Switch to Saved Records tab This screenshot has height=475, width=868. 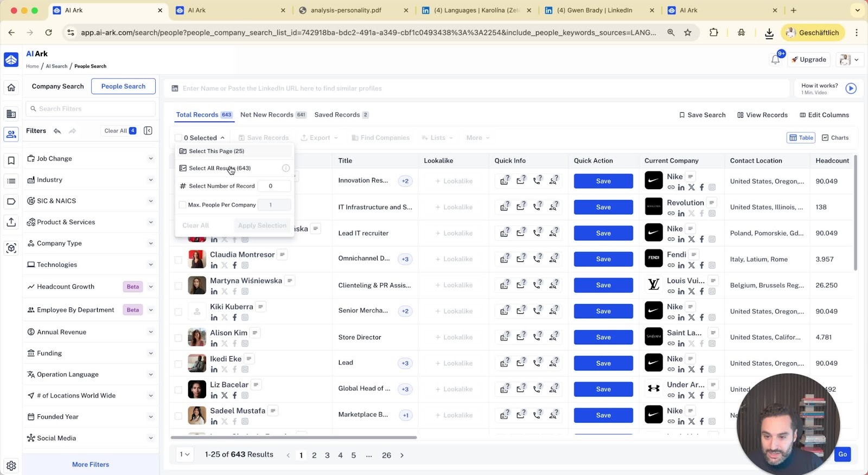coord(342,115)
